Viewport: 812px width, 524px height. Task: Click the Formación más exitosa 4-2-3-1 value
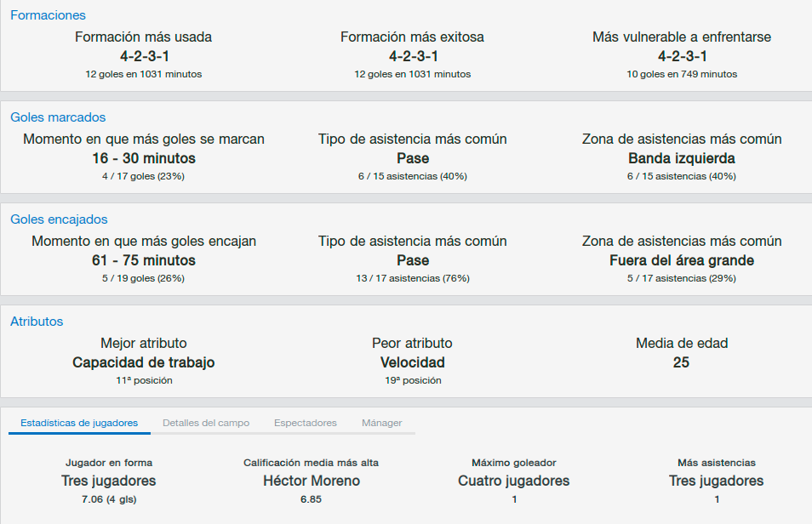(414, 56)
